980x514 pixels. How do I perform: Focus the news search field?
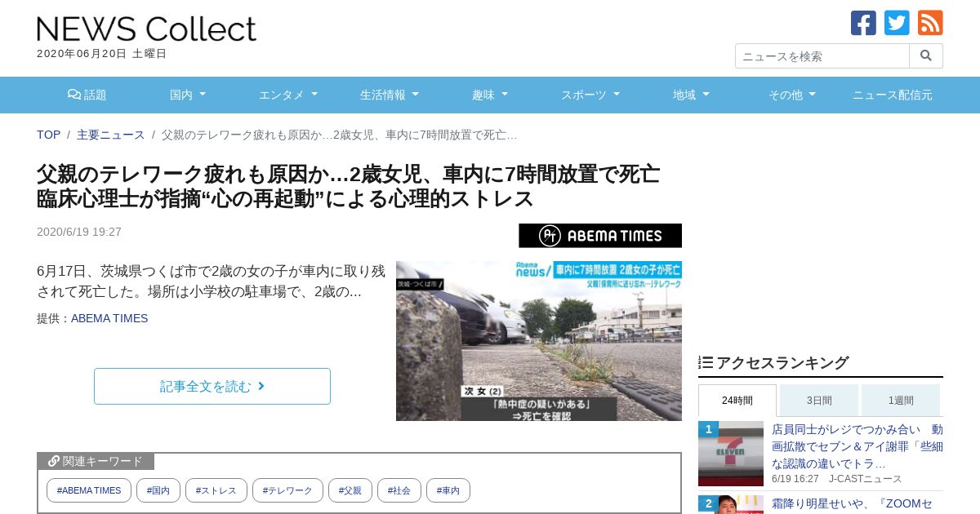coord(822,55)
